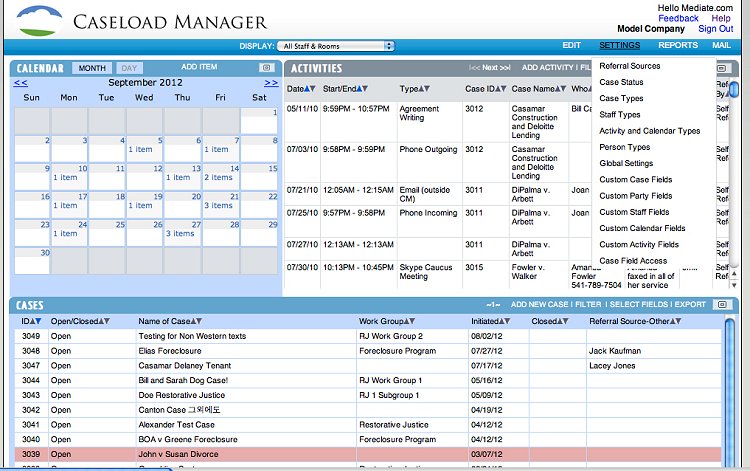Go to previous month with << link
Viewport: 750px width, 471px height.
pos(21,83)
